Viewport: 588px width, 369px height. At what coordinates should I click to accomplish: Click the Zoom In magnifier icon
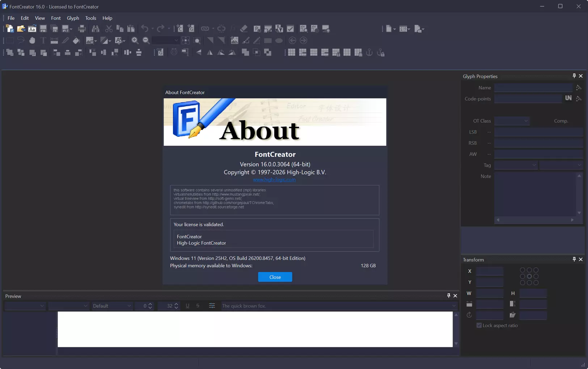pos(135,41)
